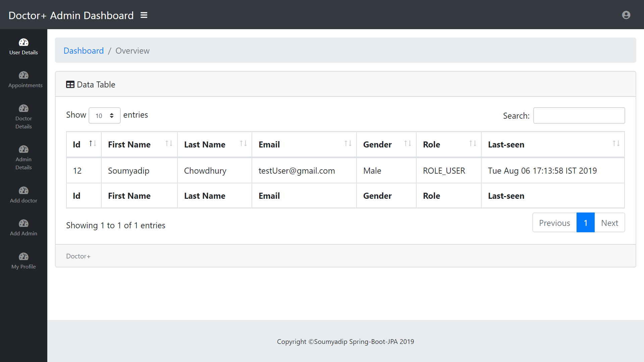
Task: Click the Doctor+ Admin Dashboard title
Action: point(71,15)
